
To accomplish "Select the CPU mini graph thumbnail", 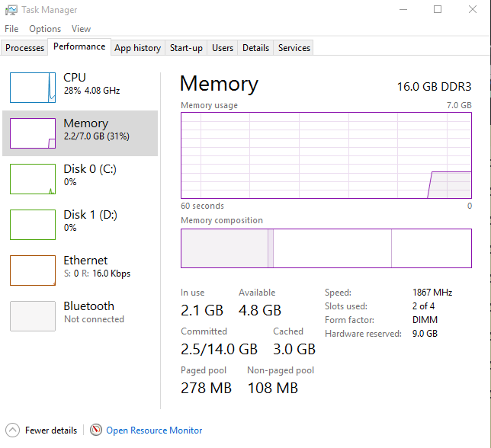I will (33, 88).
